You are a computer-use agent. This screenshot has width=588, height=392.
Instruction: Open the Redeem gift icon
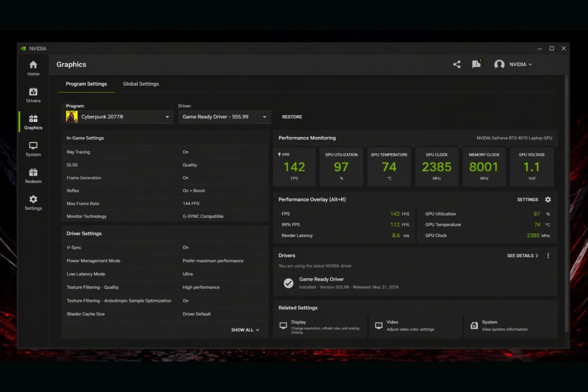pyautogui.click(x=33, y=172)
